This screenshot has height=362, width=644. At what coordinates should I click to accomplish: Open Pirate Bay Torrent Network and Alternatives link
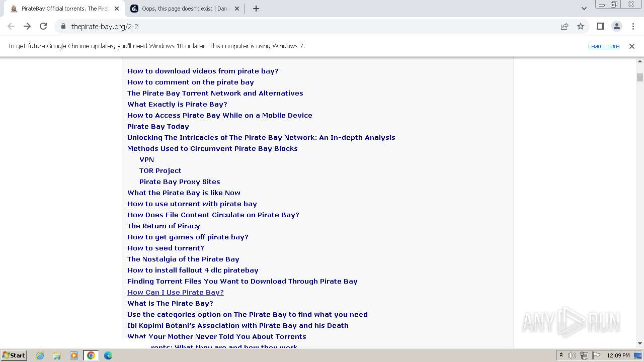(215, 93)
